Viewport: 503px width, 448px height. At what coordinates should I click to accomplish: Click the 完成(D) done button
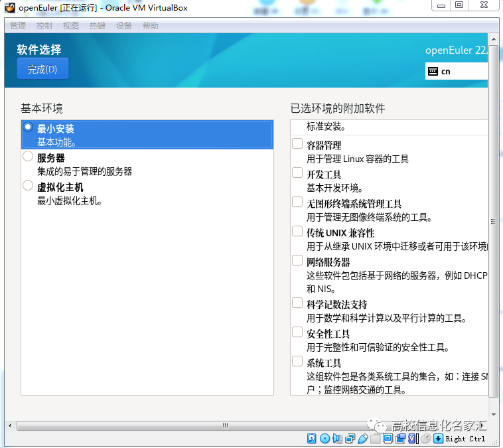click(42, 68)
